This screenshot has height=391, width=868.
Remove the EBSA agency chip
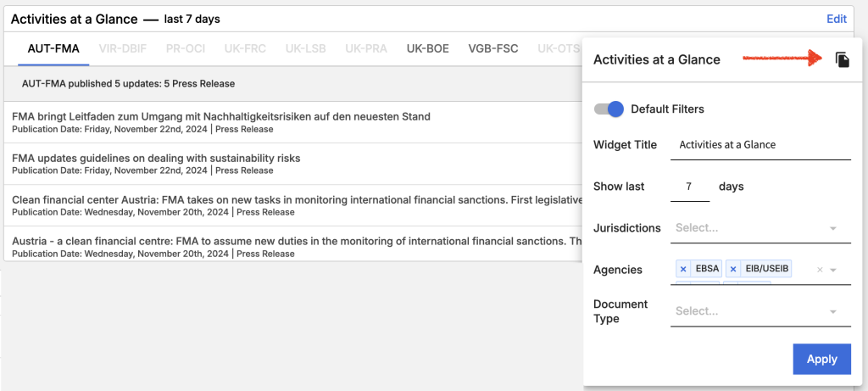[683, 269]
